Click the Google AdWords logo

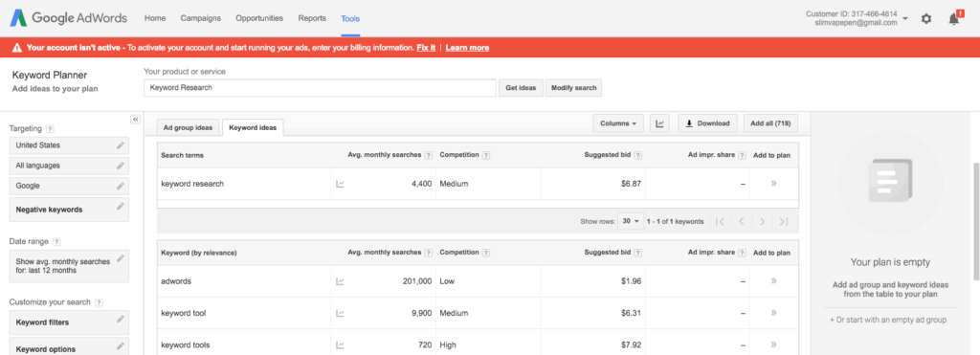click(68, 18)
